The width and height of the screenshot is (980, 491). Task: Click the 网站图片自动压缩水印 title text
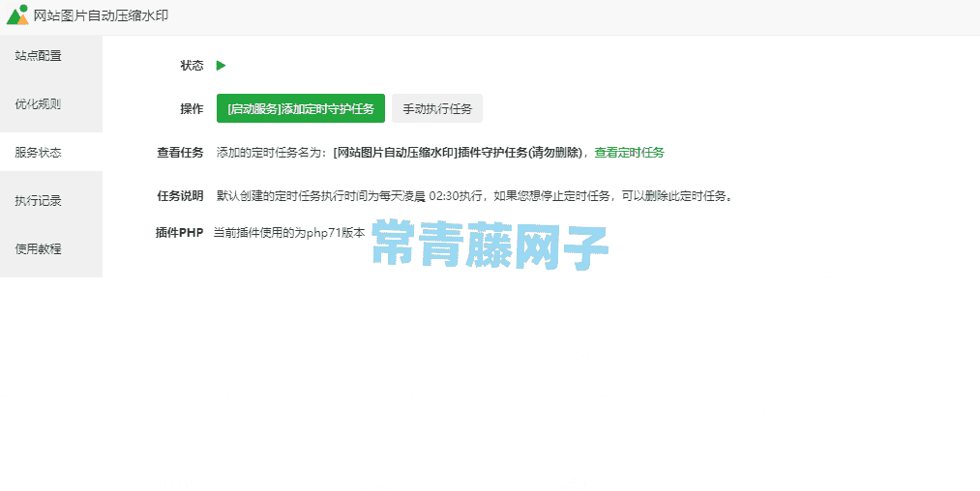click(x=102, y=15)
